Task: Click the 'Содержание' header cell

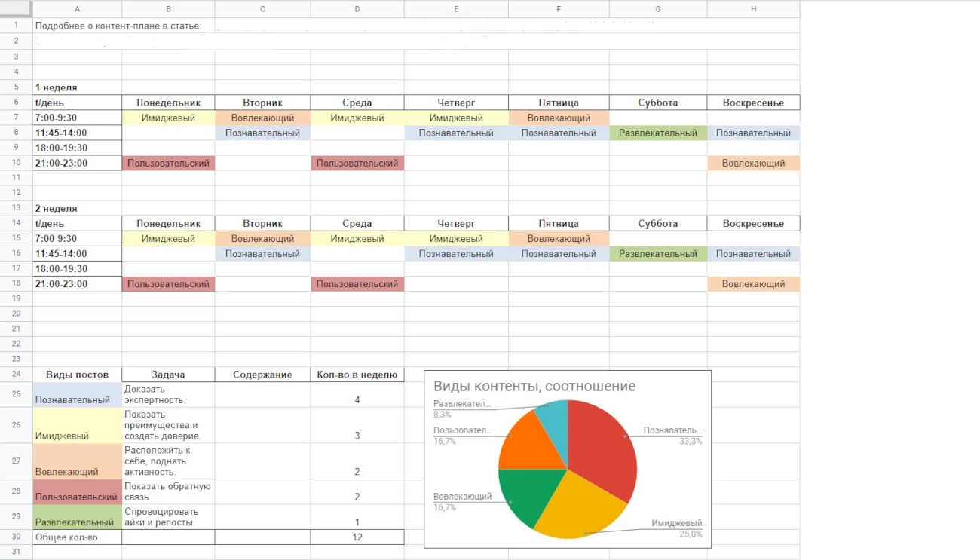Action: (262, 375)
